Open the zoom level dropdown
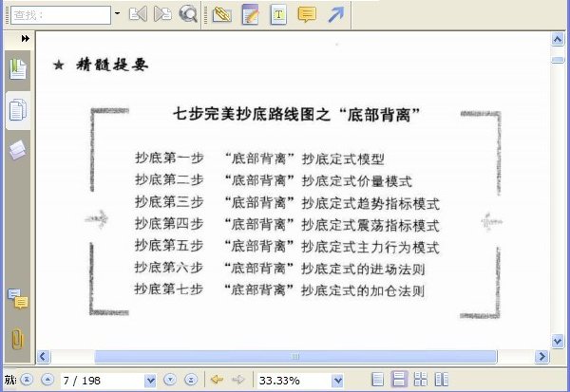The width and height of the screenshot is (570, 392). (337, 381)
